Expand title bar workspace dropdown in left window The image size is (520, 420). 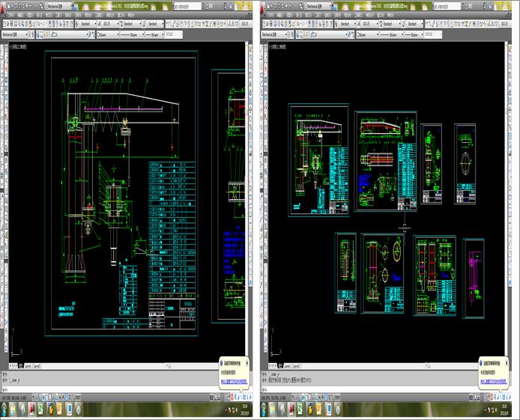(x=71, y=6)
